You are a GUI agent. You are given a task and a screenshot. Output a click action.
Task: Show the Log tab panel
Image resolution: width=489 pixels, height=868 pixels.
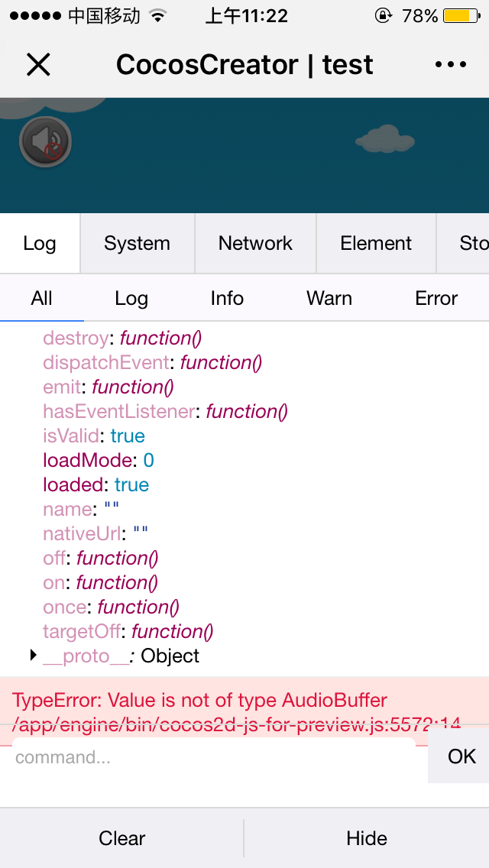[40, 244]
